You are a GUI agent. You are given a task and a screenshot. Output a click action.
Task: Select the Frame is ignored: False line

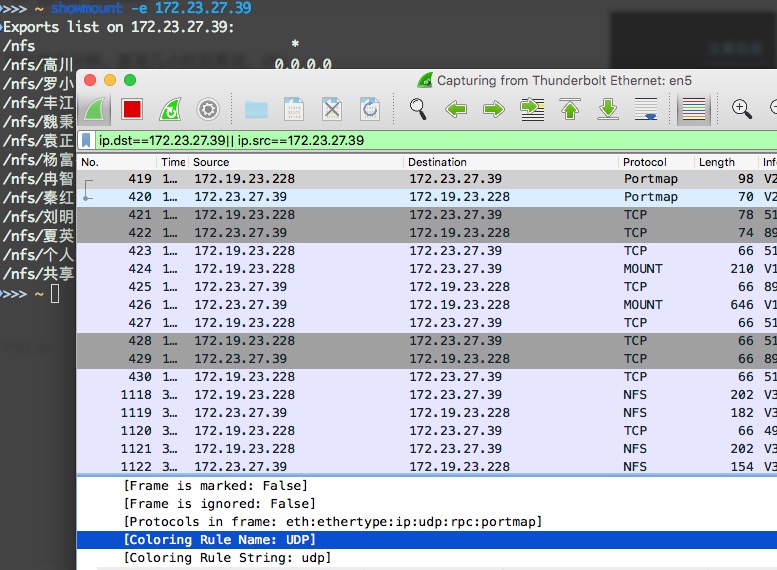click(427, 504)
